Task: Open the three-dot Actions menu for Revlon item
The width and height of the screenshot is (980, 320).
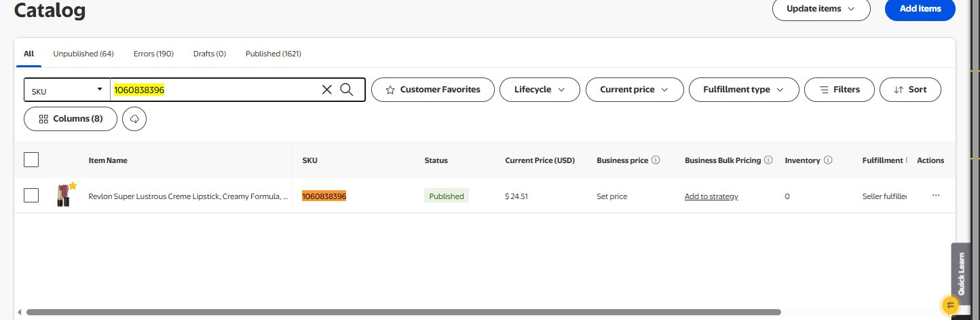Action: [x=936, y=196]
